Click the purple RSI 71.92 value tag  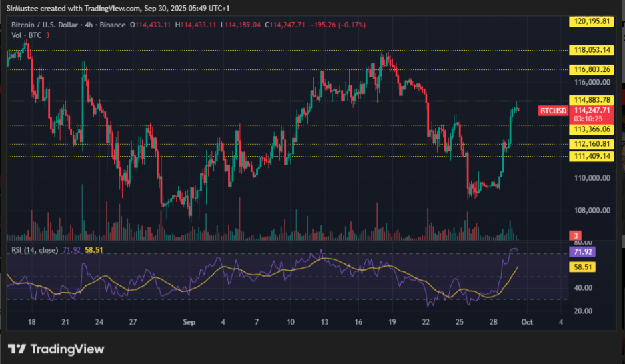click(x=581, y=252)
